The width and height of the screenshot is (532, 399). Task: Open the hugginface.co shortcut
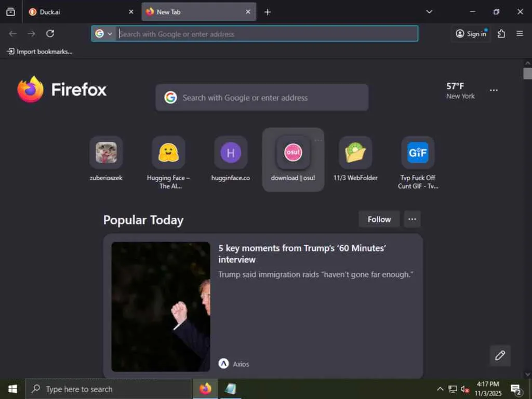click(231, 159)
